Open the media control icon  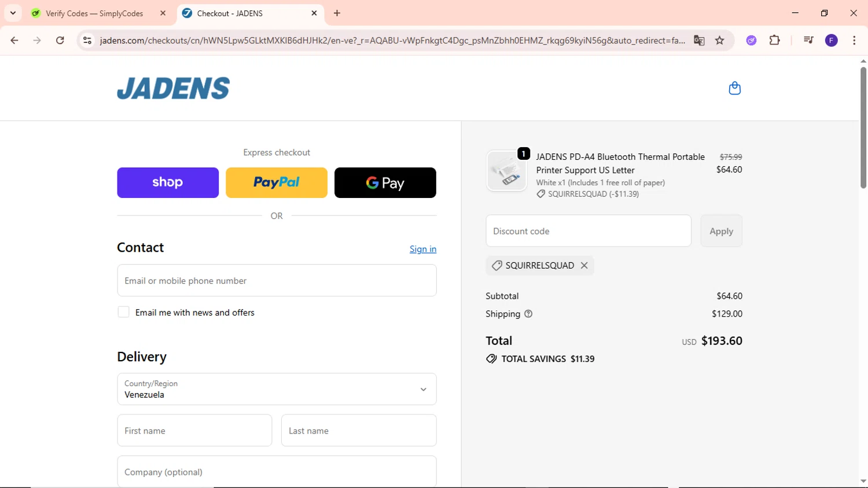click(808, 41)
